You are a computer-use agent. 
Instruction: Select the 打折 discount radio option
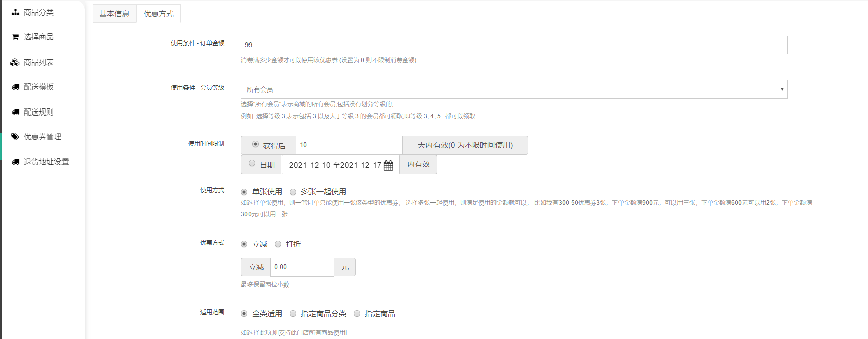[278, 244]
